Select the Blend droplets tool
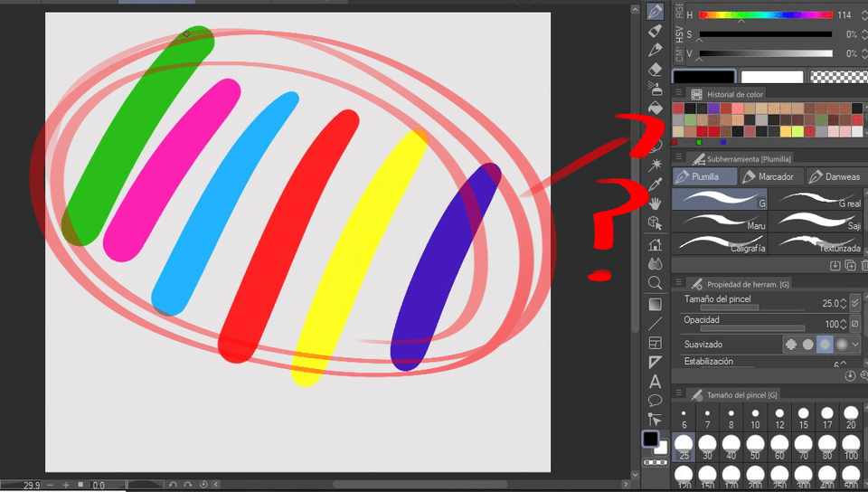The image size is (868, 492). click(x=655, y=263)
